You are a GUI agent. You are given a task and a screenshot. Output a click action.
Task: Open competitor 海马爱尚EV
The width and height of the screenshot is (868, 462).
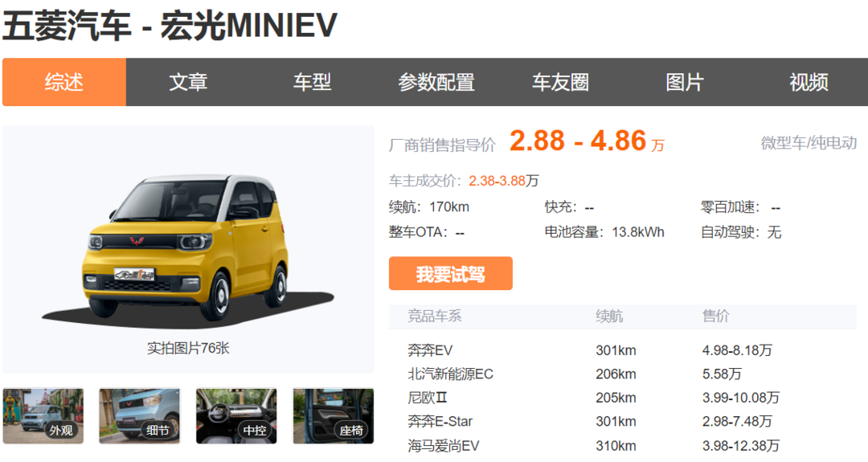[444, 446]
